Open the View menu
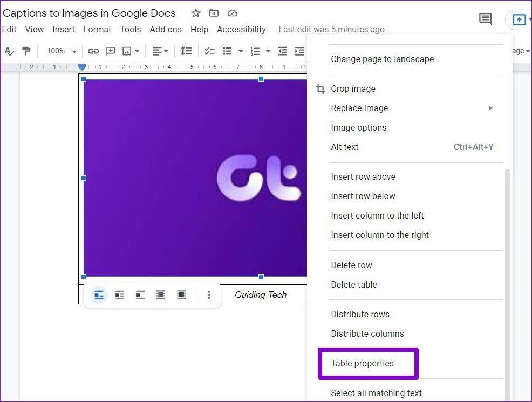This screenshot has height=402, width=532. click(x=35, y=30)
